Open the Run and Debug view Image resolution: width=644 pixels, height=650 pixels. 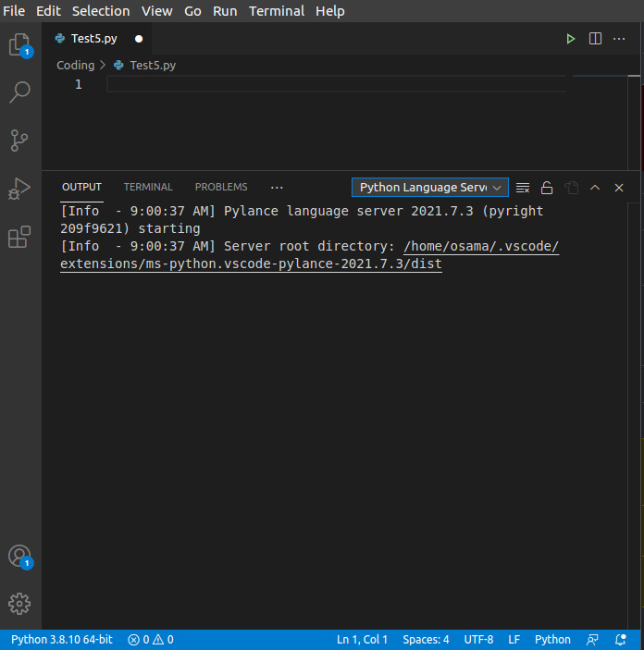[19, 189]
